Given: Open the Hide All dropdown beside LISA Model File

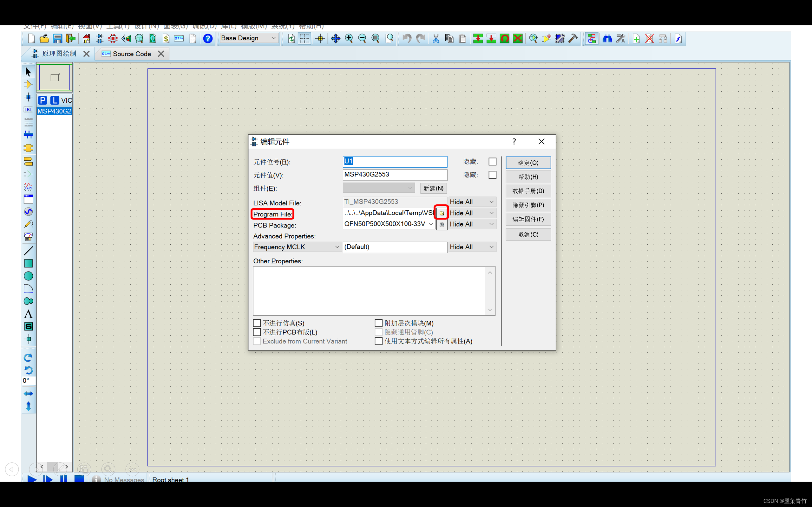Looking at the screenshot, I should point(472,202).
